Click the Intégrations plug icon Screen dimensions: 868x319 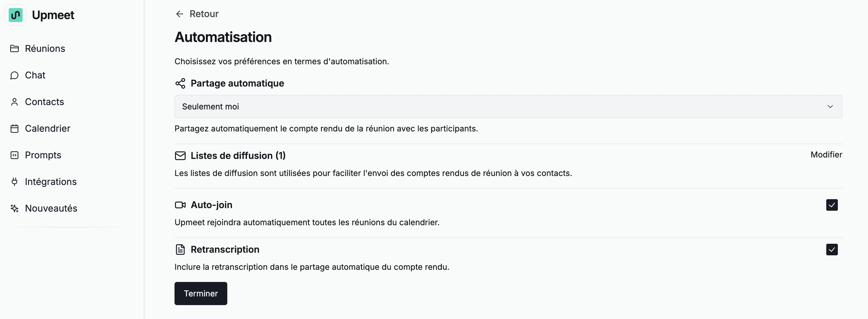(x=14, y=182)
